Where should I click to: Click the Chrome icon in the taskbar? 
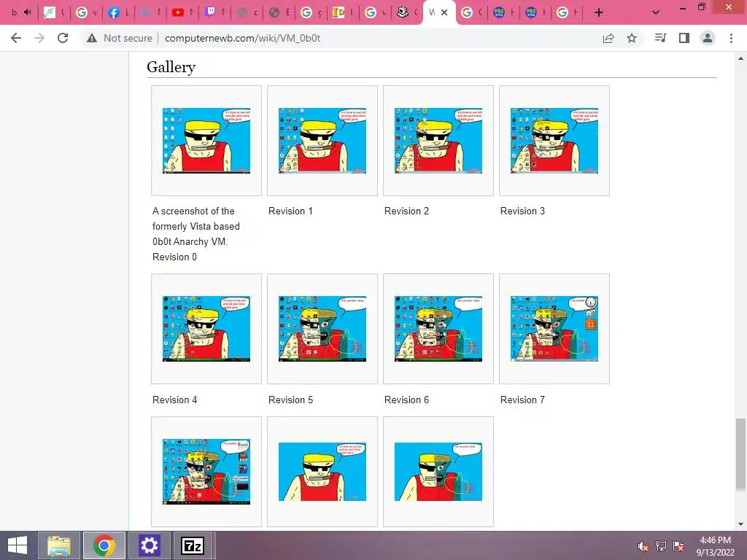[104, 545]
